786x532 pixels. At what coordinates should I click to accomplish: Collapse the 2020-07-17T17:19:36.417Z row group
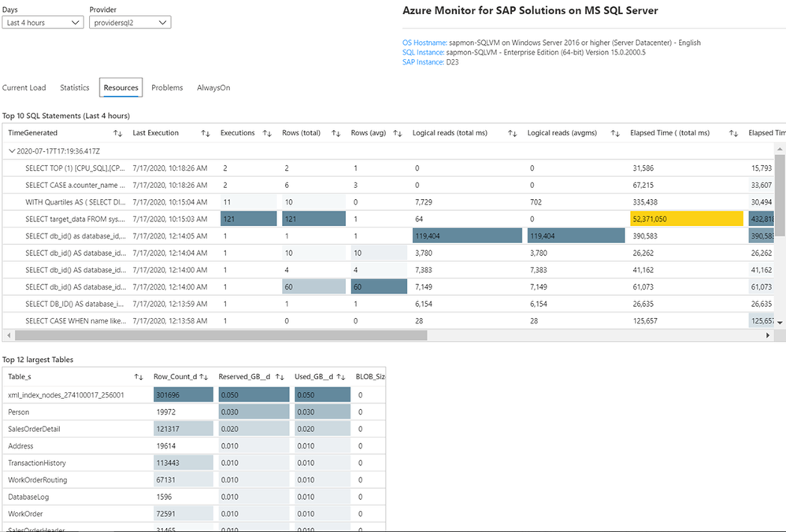(x=11, y=150)
